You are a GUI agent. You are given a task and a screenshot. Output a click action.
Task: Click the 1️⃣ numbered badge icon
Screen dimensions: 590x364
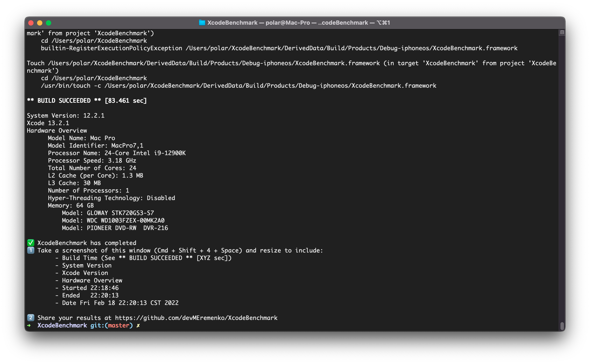click(x=31, y=250)
